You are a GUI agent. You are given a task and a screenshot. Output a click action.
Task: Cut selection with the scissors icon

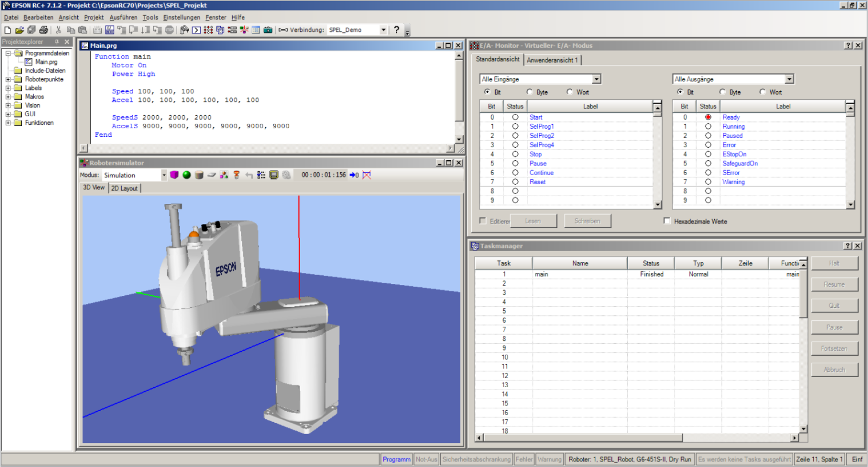click(x=58, y=30)
